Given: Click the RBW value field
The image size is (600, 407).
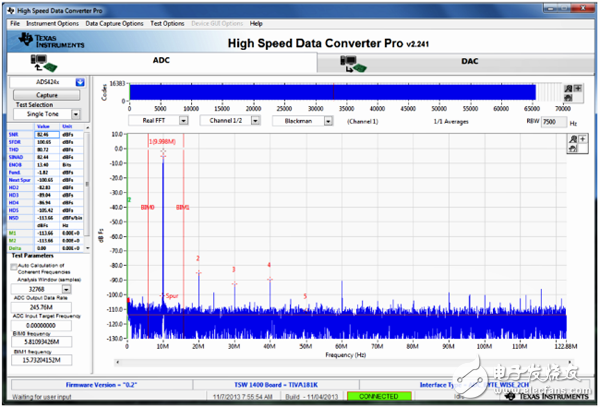Looking at the screenshot, I should point(553,122).
